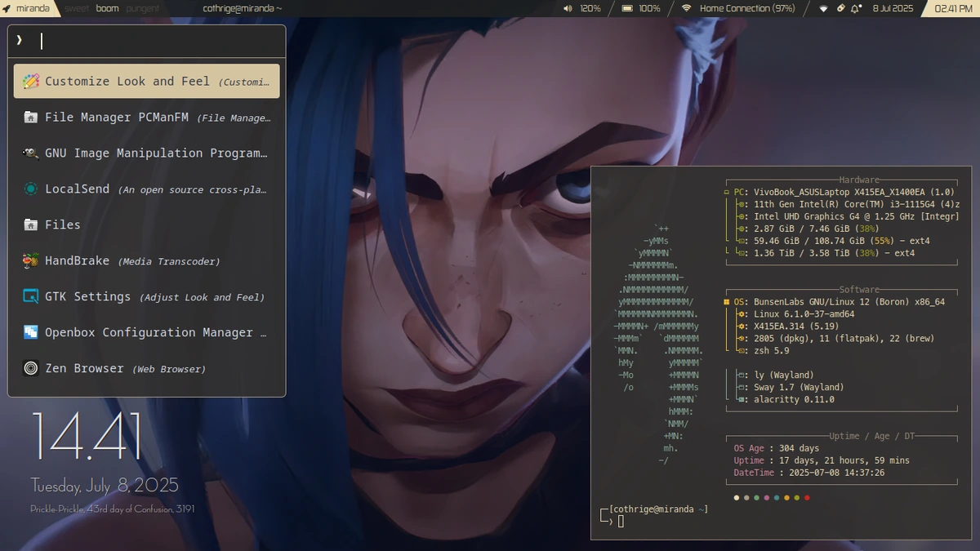Screen dimensions: 980x551
Task: Toggle notifications with the bell icon
Action: coord(855,9)
